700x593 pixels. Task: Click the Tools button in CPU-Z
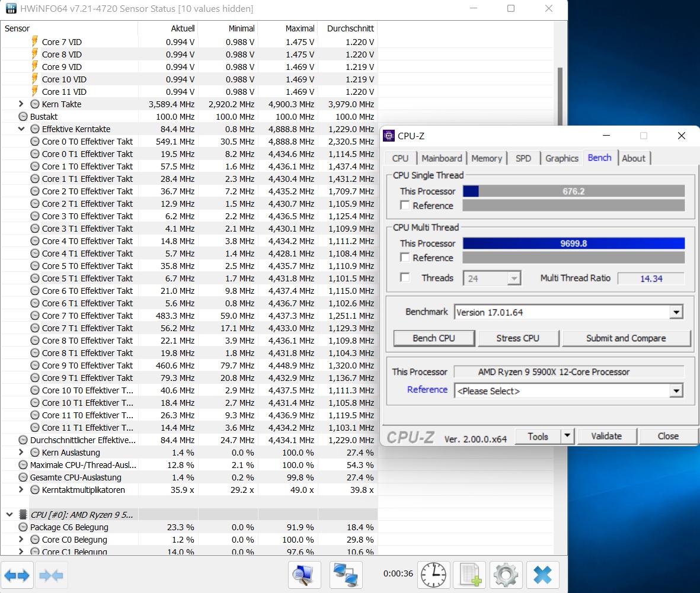click(x=538, y=436)
